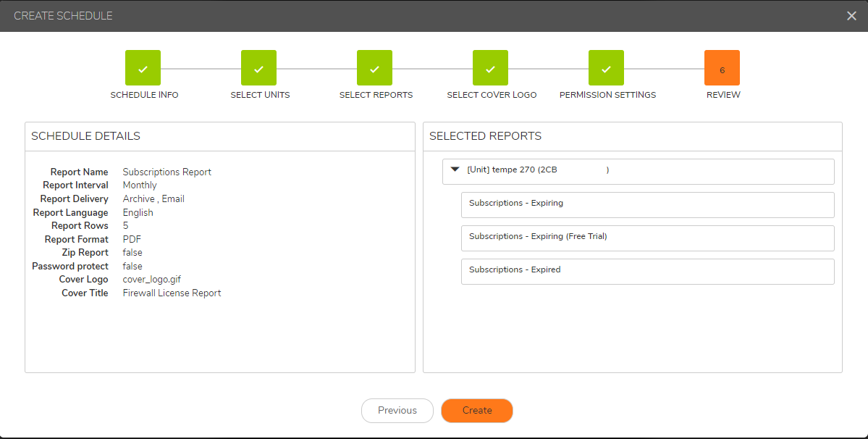Click the PERMISSION SETTINGS step label
The height and width of the screenshot is (439, 868).
pos(607,95)
